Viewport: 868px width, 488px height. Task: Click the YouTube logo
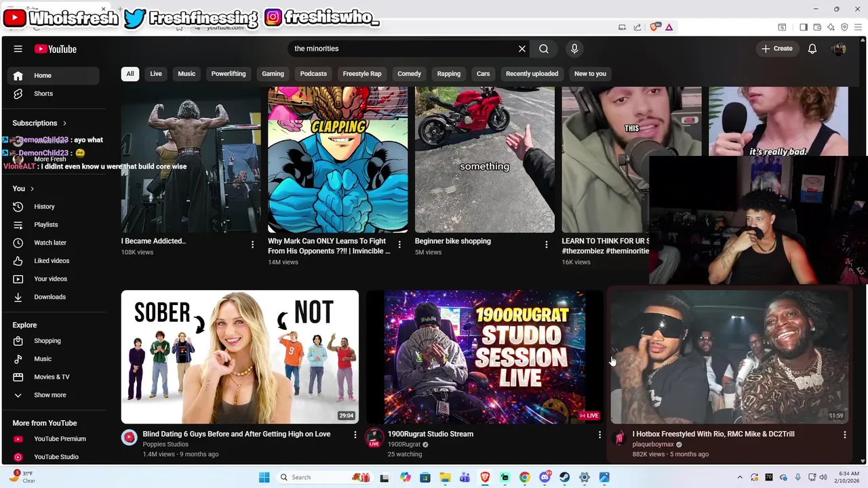[56, 49]
